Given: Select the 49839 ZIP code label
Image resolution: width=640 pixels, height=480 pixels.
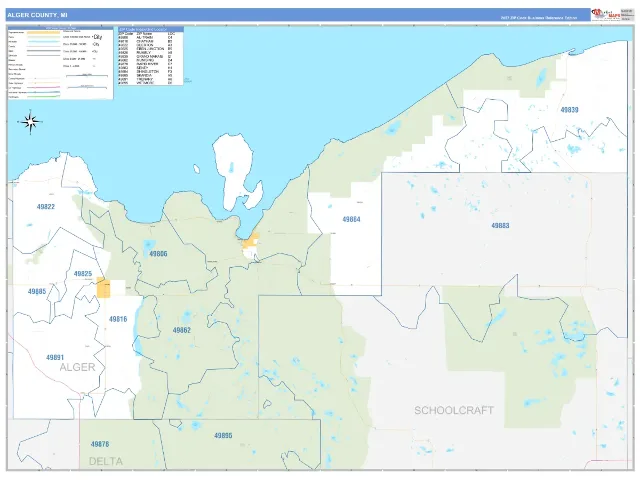Looking at the screenshot, I should coord(569,110).
